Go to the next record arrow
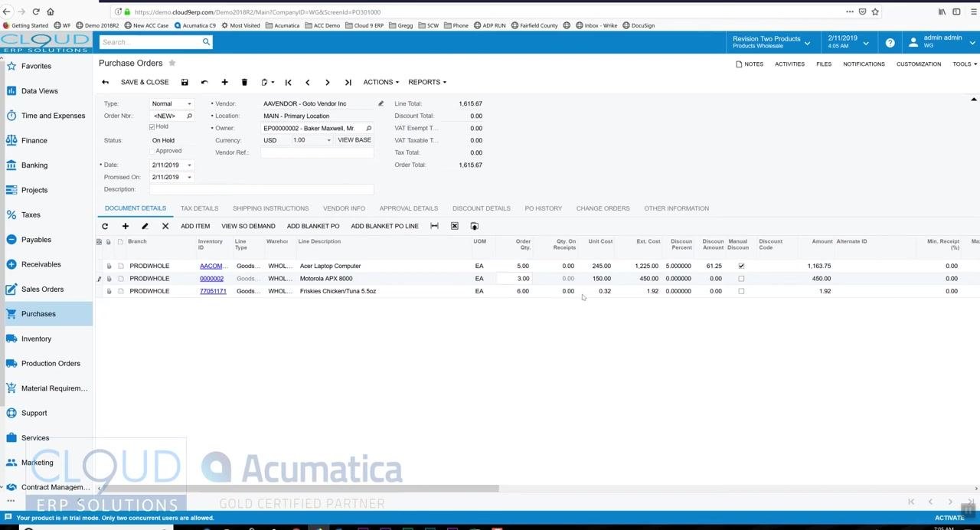 coord(328,82)
